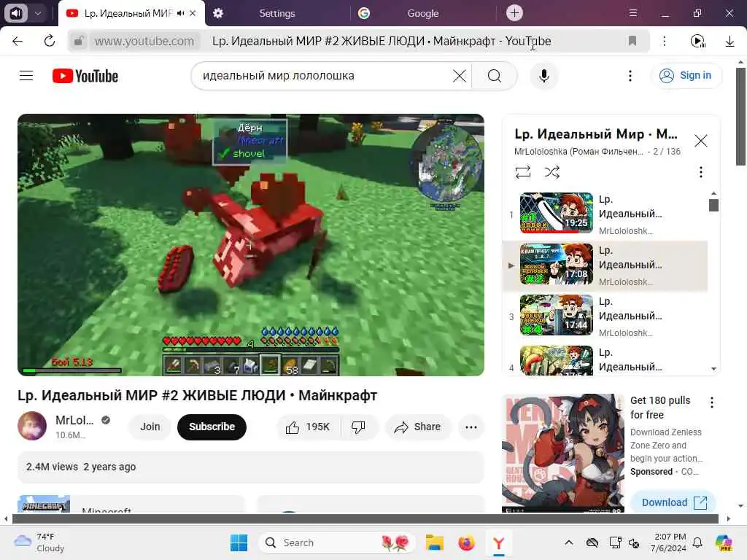The image size is (747, 560).
Task: Open site security lock icon
Action: pyautogui.click(x=79, y=41)
